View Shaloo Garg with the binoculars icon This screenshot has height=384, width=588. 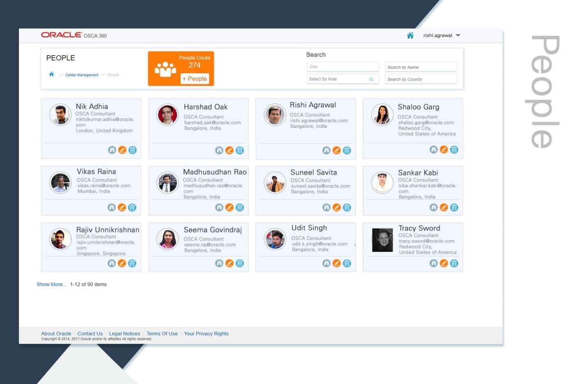point(433,149)
